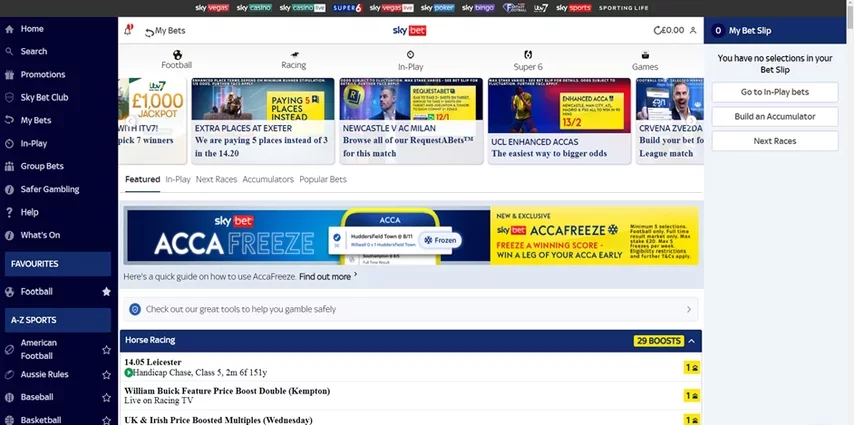Image resolution: width=854 pixels, height=425 pixels.
Task: Click the My Bets refresh icon in header
Action: point(149,33)
